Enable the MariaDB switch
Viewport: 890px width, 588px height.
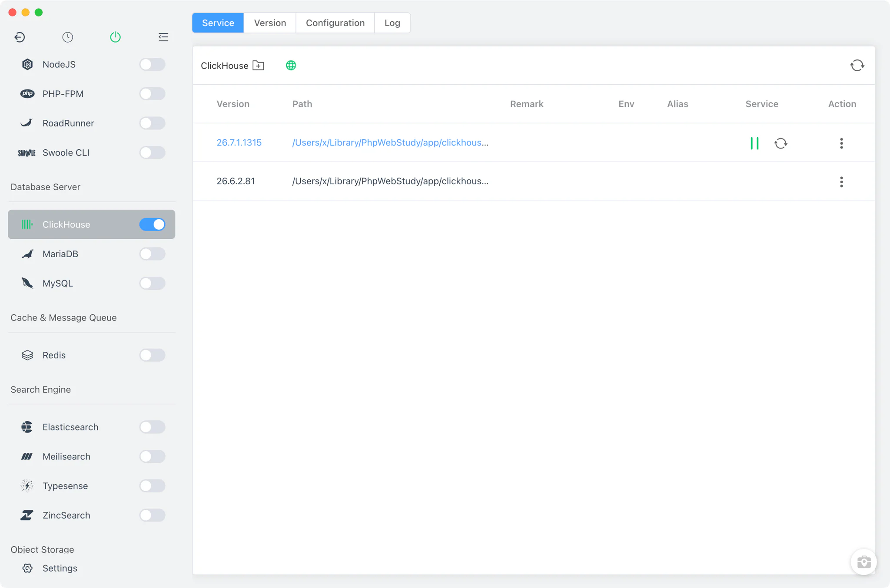click(152, 254)
